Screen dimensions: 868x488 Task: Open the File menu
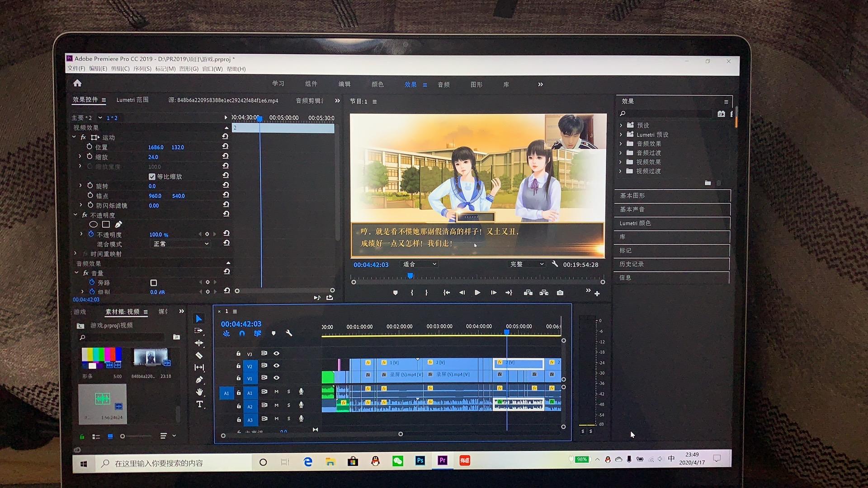tap(76, 69)
